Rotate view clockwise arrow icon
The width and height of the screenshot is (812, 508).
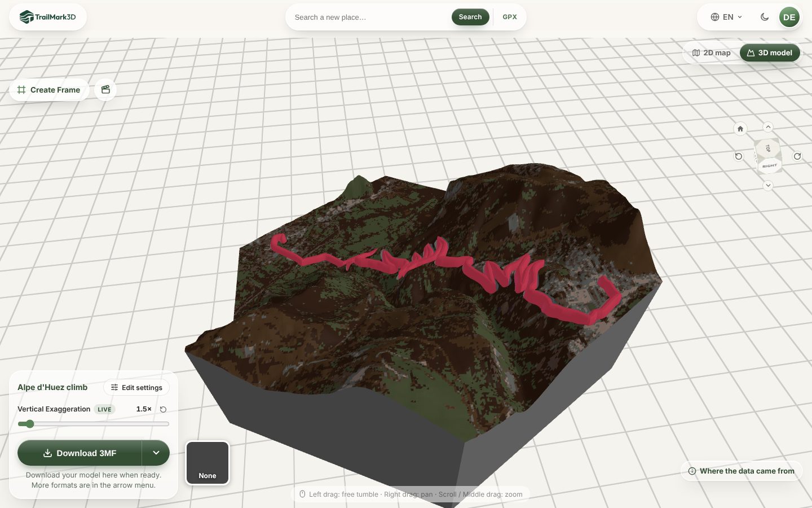pos(797,156)
